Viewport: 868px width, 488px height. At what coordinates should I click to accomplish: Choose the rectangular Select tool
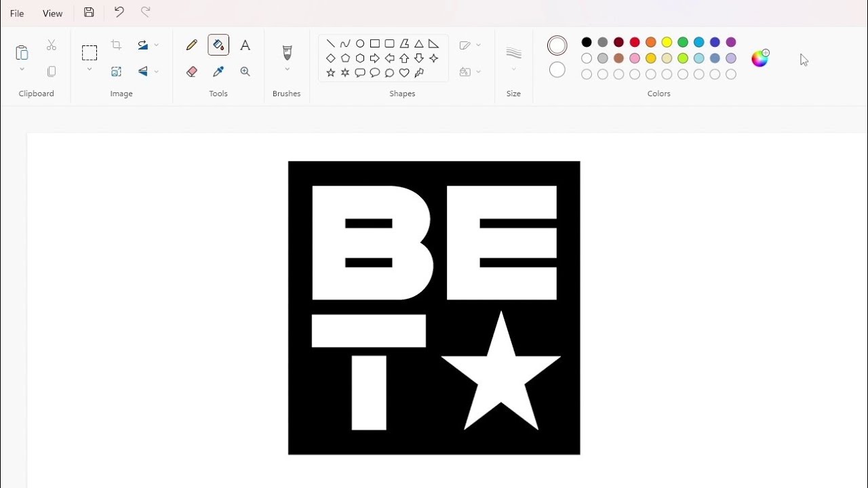(90, 53)
